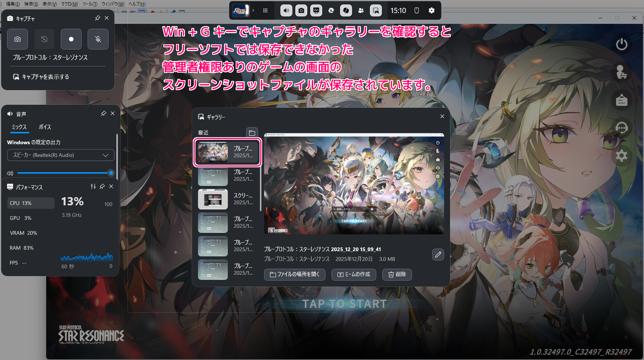
Task: Open captures folder icon beside 最近
Action: [252, 133]
